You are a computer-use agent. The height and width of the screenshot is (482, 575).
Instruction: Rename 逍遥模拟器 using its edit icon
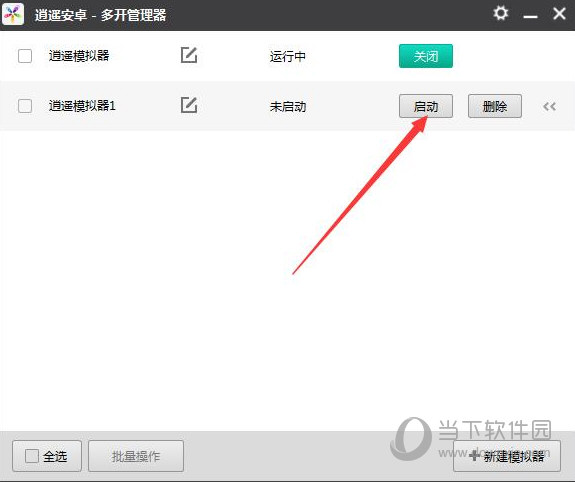coord(189,56)
